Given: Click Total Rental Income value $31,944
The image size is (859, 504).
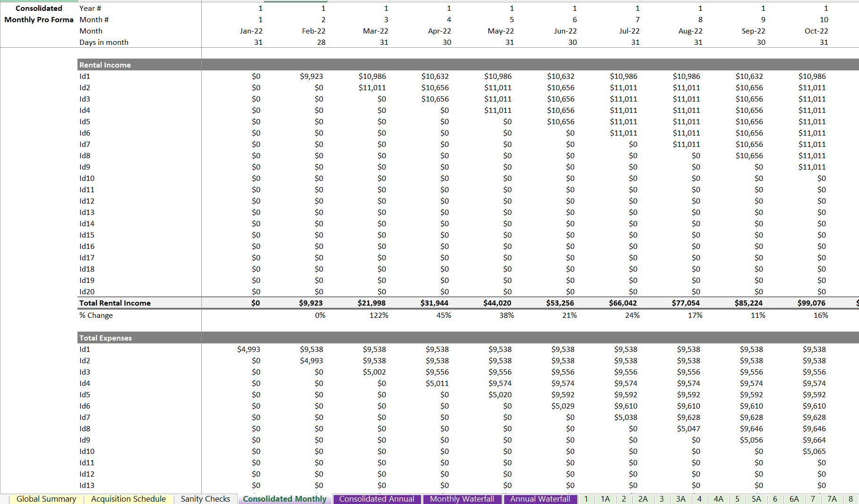Looking at the screenshot, I should click(434, 303).
